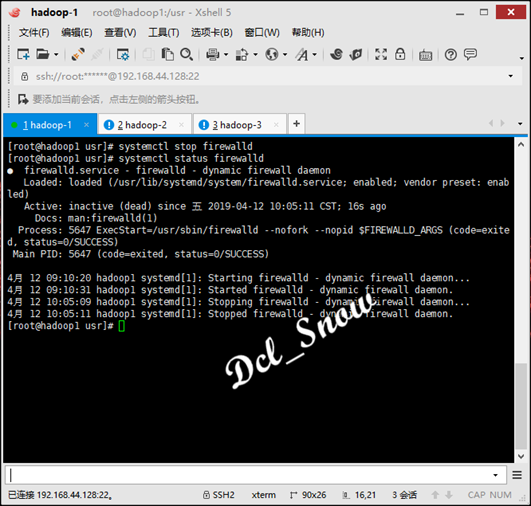Click the plus button for new tab
The width and height of the screenshot is (531, 506).
point(296,124)
